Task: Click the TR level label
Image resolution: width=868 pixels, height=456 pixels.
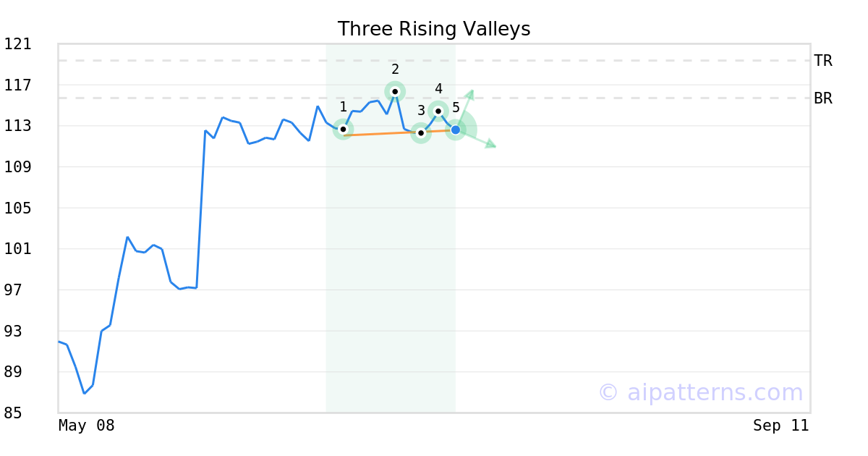Action: [822, 61]
